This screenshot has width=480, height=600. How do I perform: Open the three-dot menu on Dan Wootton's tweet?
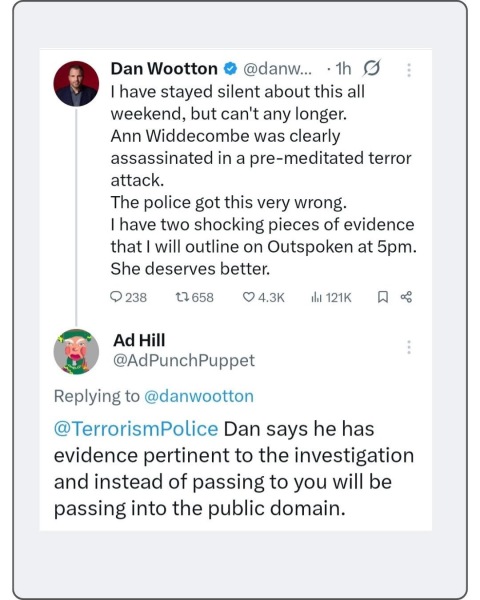(x=409, y=70)
